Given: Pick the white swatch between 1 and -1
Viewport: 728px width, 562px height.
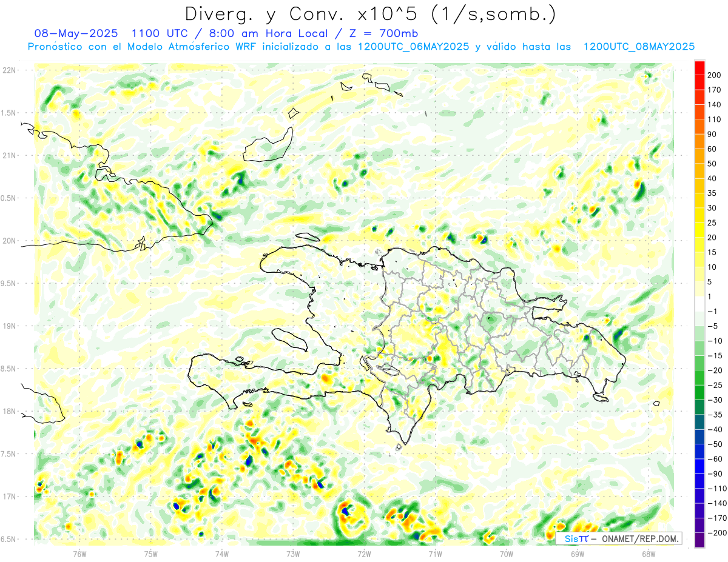Looking at the screenshot, I should pos(699,304).
